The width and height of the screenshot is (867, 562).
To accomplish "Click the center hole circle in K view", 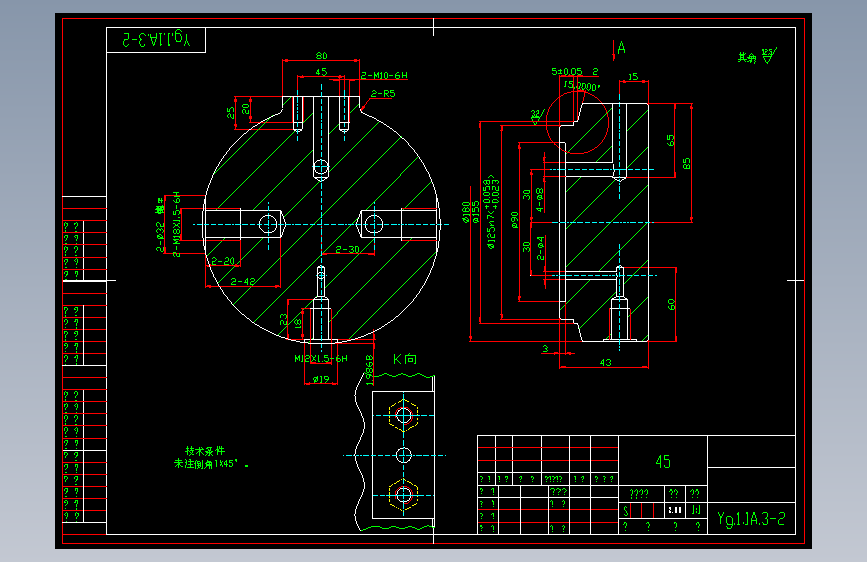I will tap(404, 455).
